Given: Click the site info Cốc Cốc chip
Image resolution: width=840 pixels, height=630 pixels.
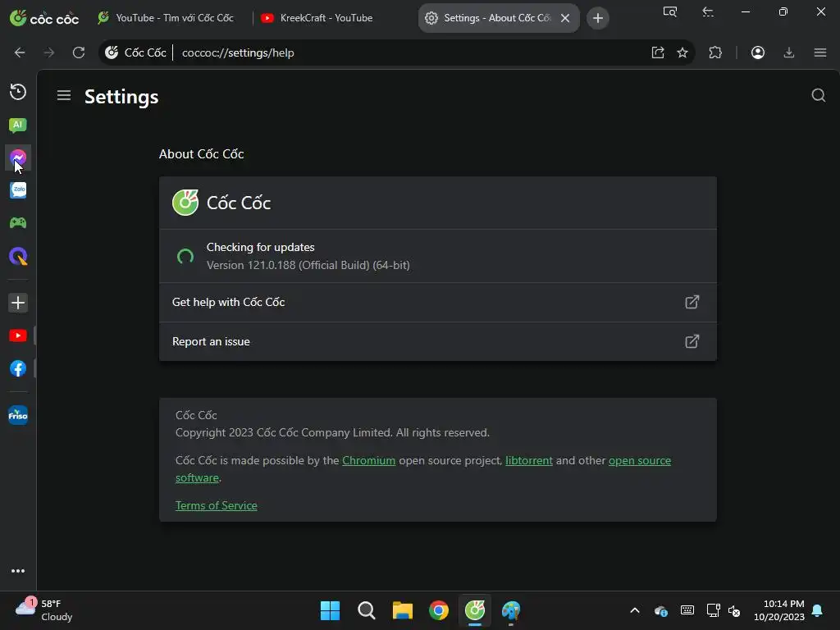Looking at the screenshot, I should (x=136, y=52).
